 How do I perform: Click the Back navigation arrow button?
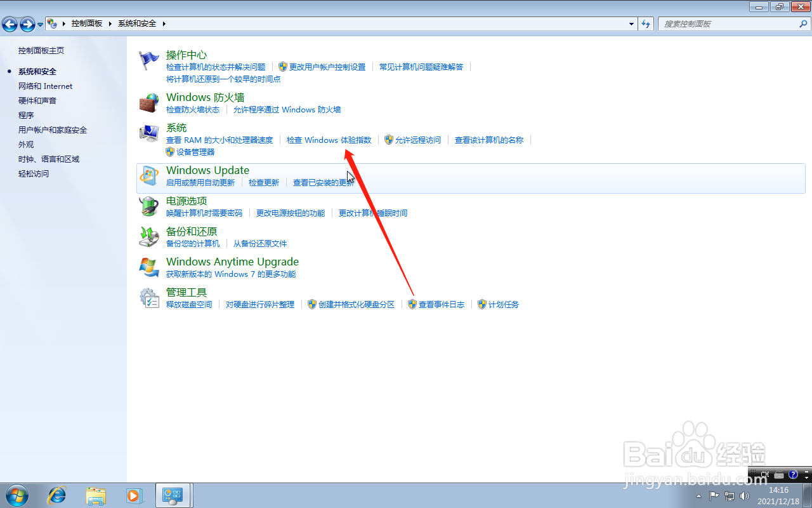[10, 24]
